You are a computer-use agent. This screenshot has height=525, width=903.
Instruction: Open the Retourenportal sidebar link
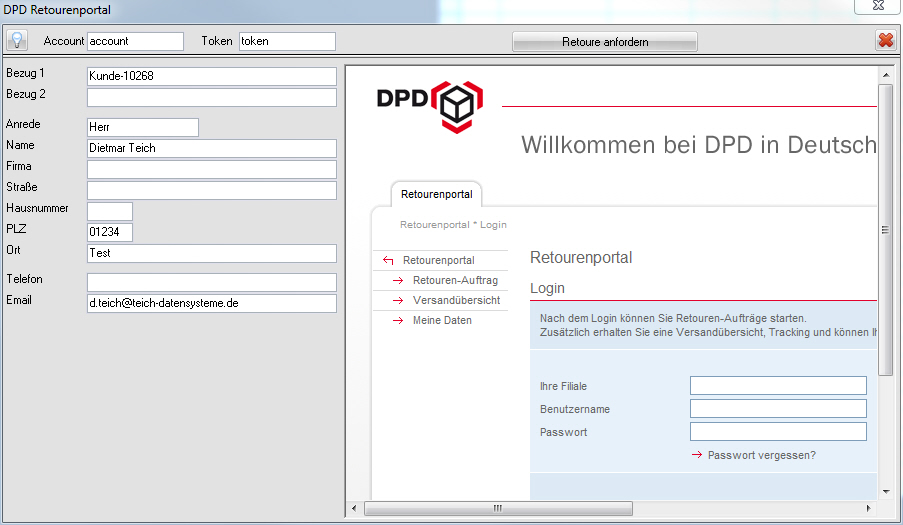click(439, 260)
